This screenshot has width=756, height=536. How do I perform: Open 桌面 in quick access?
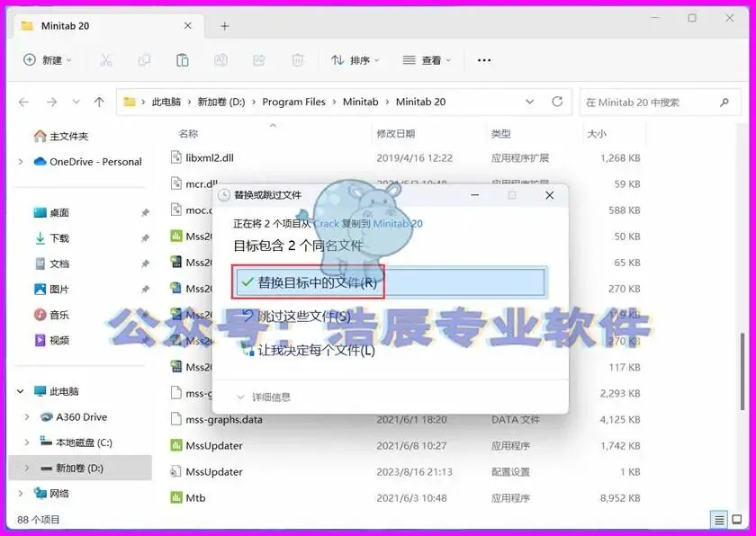tap(51, 212)
